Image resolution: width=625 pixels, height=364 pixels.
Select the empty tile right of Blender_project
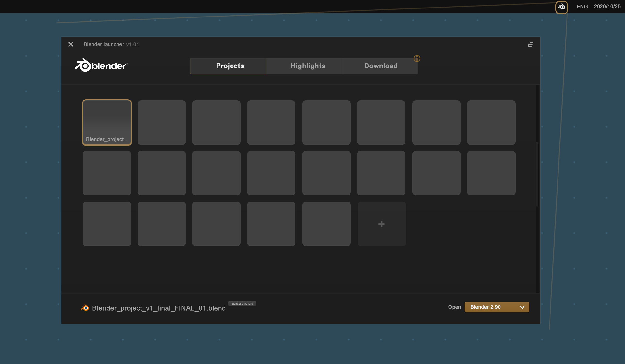click(x=162, y=123)
